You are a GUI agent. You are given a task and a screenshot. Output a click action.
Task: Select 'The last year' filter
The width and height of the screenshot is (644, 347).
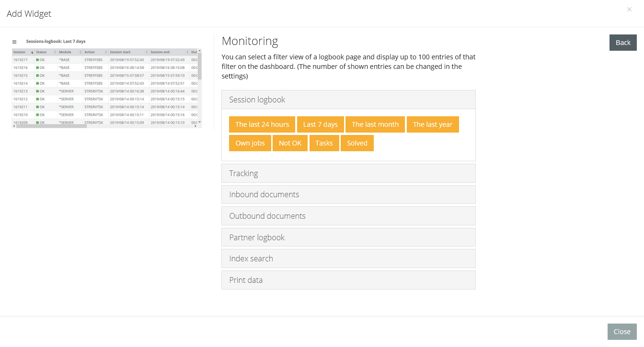(432, 124)
